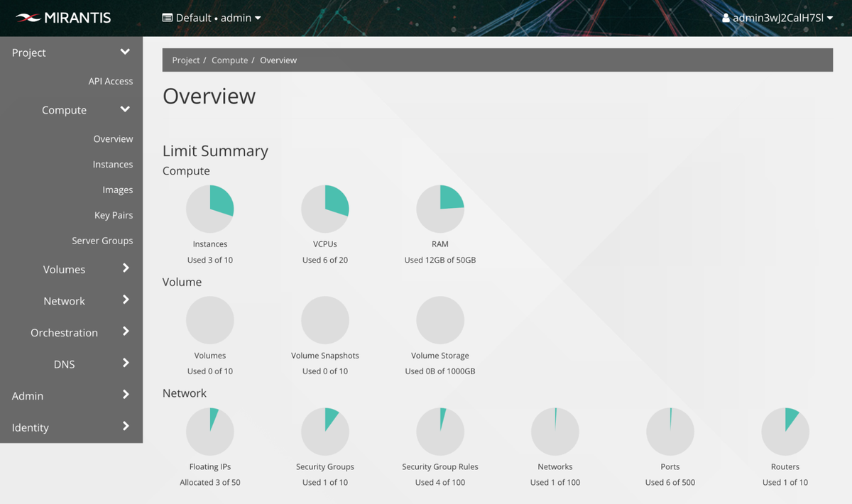Click the 'Used 0B of 1000GB' text
The image size is (852, 504).
[x=440, y=371]
